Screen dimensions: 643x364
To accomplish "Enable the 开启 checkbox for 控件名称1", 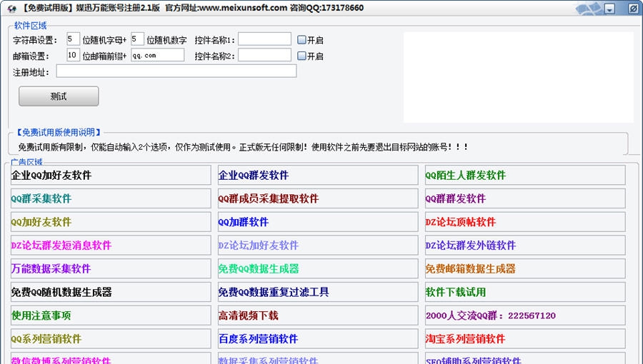I will click(x=301, y=40).
